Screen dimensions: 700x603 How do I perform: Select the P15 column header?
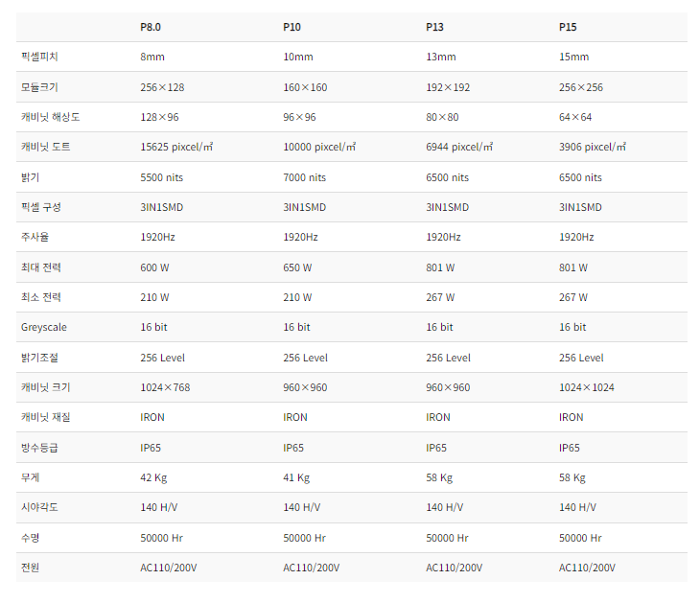pos(568,27)
